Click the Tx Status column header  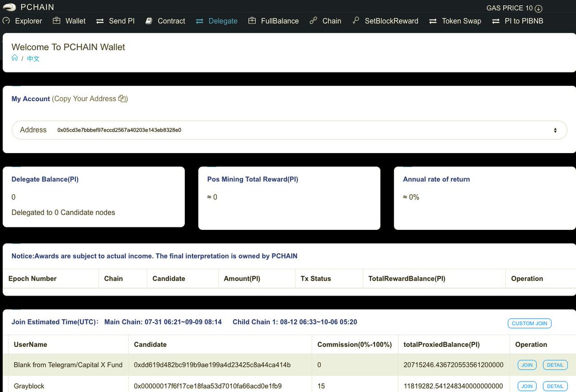click(x=316, y=279)
